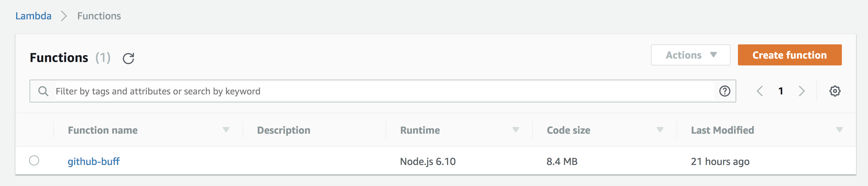This screenshot has width=868, height=186.
Task: Sort by Runtime column arrow
Action: (516, 130)
